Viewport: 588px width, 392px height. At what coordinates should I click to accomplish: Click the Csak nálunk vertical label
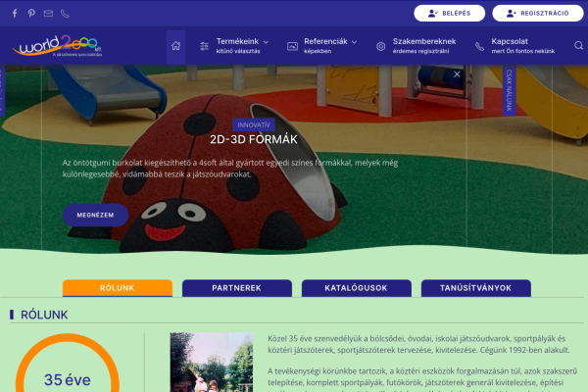click(x=510, y=90)
